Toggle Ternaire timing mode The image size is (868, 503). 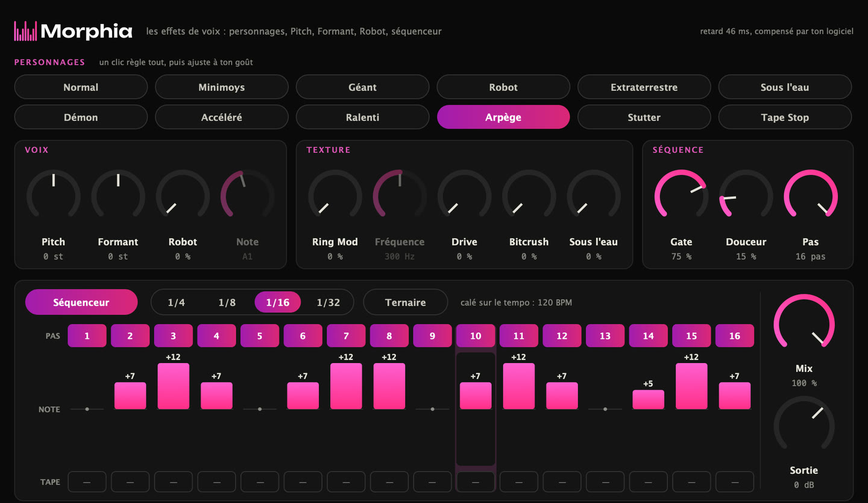pos(406,302)
